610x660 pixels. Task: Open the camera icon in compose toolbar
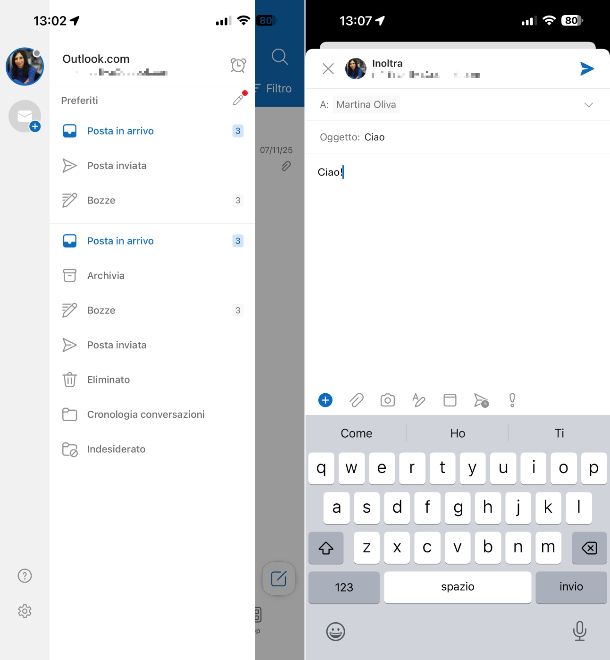pyautogui.click(x=388, y=400)
